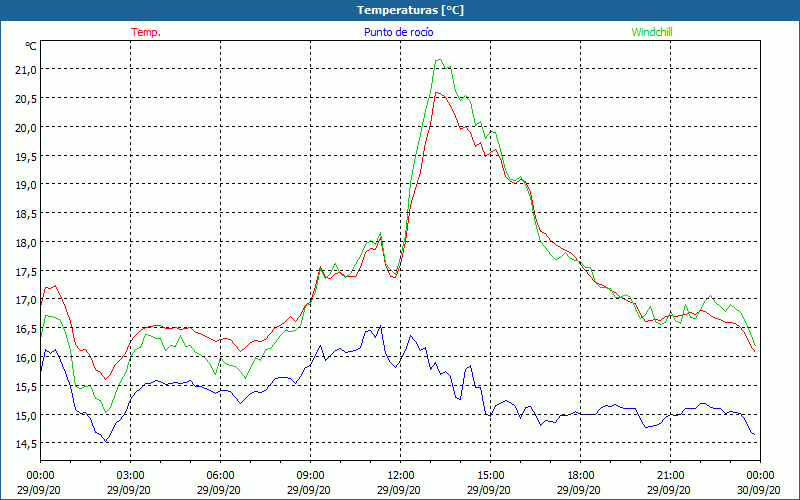Click the "17,0" y-axis label
The width and height of the screenshot is (800, 500).
(x=26, y=301)
